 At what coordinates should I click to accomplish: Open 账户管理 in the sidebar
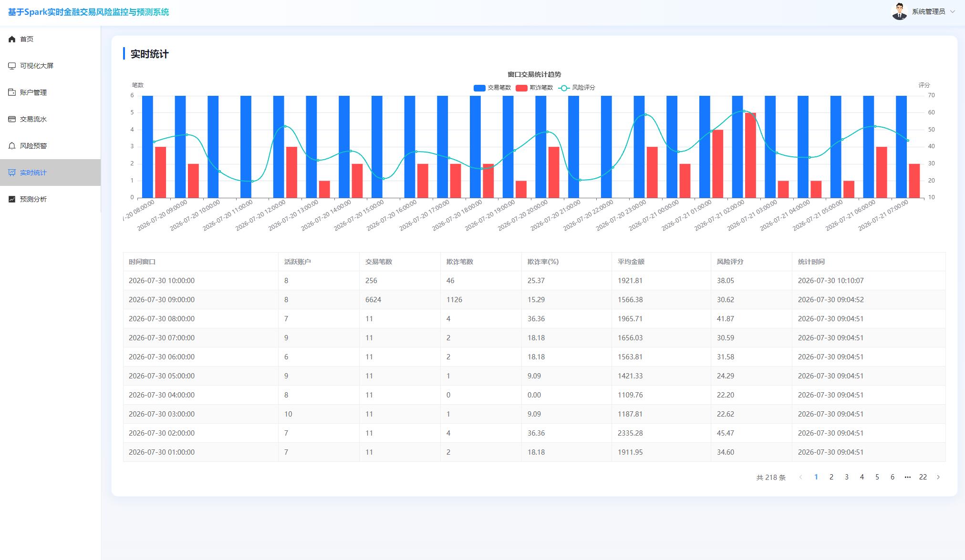click(x=50, y=92)
